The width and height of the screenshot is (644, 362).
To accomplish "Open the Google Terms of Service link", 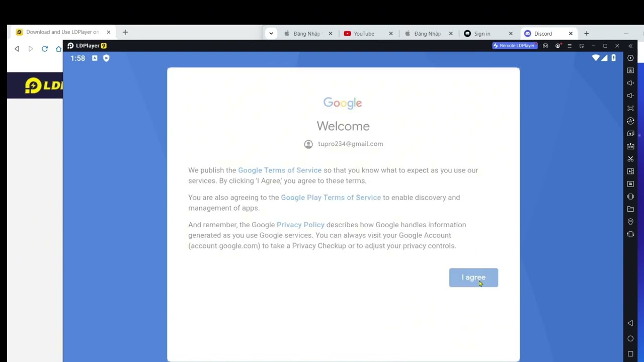I will tap(280, 170).
